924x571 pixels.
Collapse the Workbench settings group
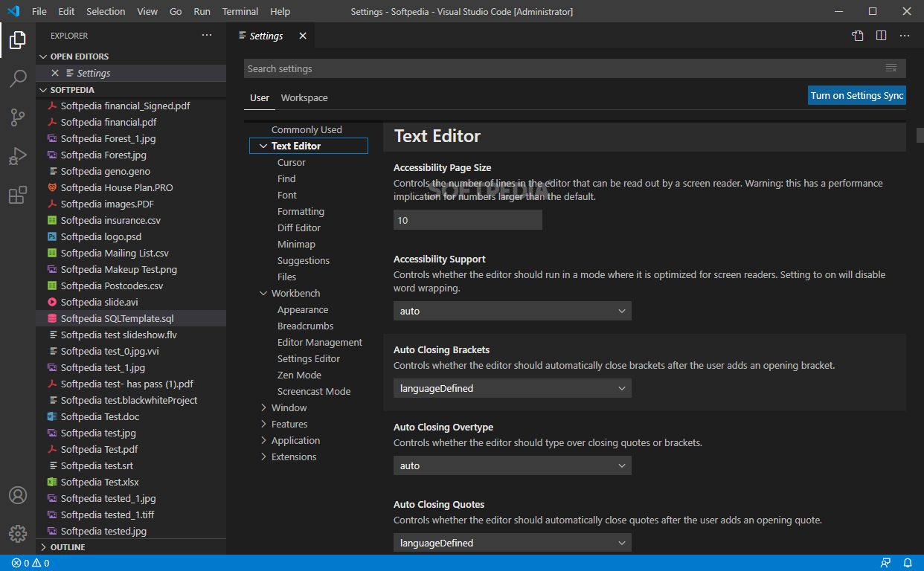pos(263,293)
